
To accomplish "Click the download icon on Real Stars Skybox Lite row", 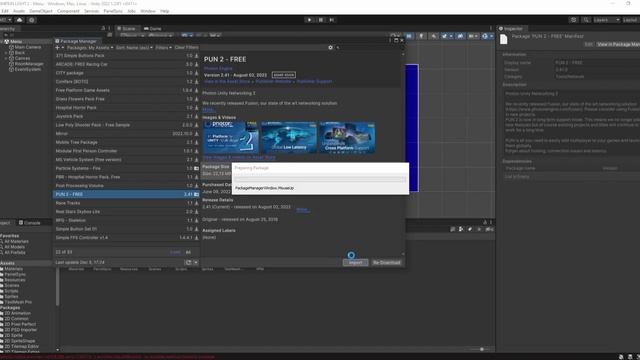I will [196, 211].
